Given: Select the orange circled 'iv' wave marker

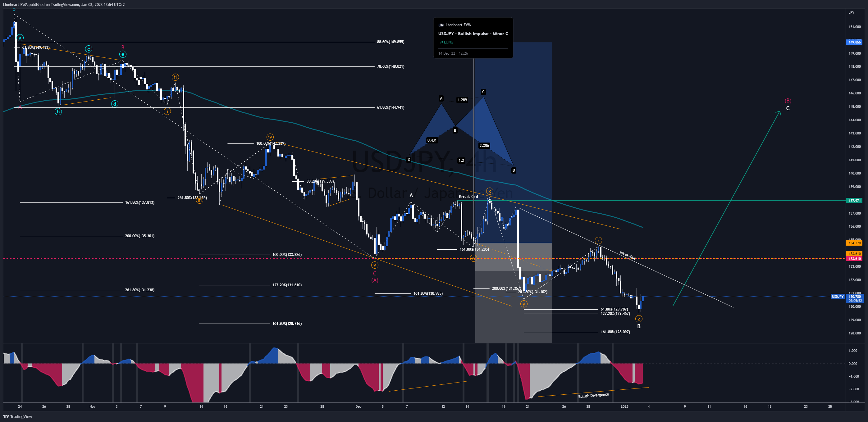Looking at the screenshot, I should point(270,137).
